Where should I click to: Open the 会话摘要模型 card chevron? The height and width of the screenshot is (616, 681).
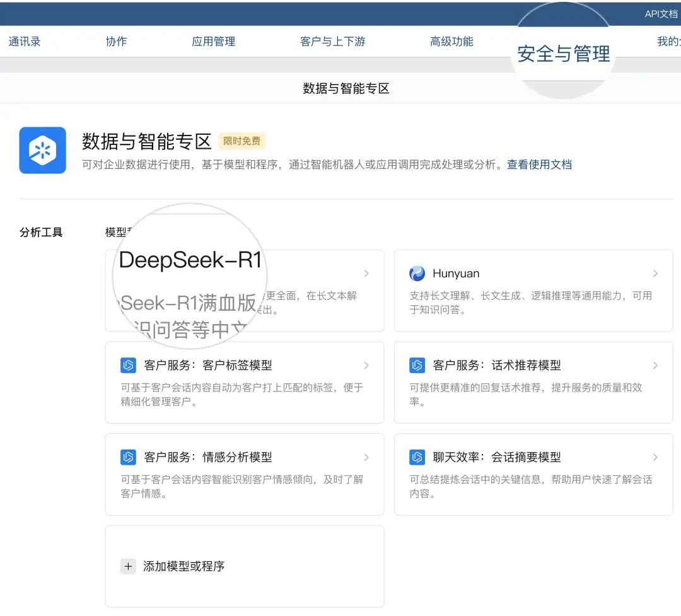pyautogui.click(x=655, y=457)
